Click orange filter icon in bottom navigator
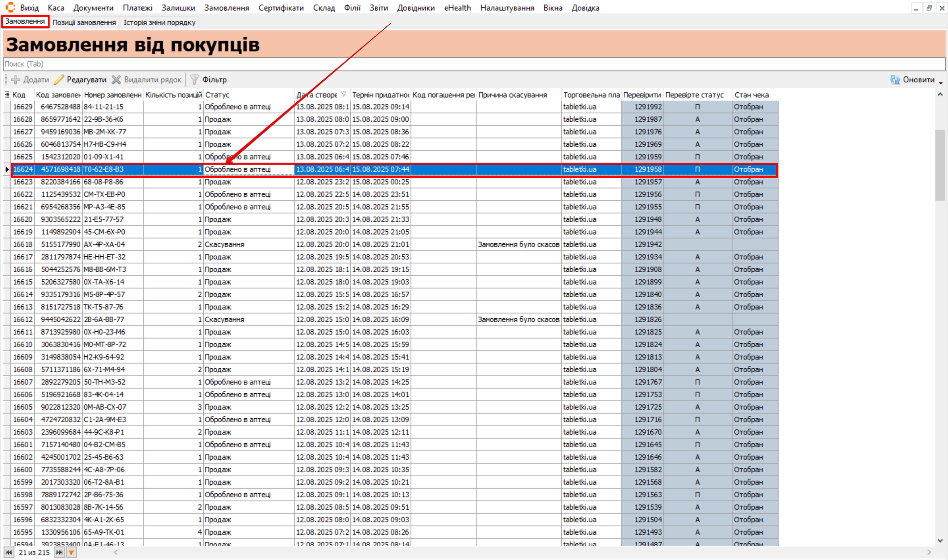Screen dimensions: 948x560 coord(71,552)
